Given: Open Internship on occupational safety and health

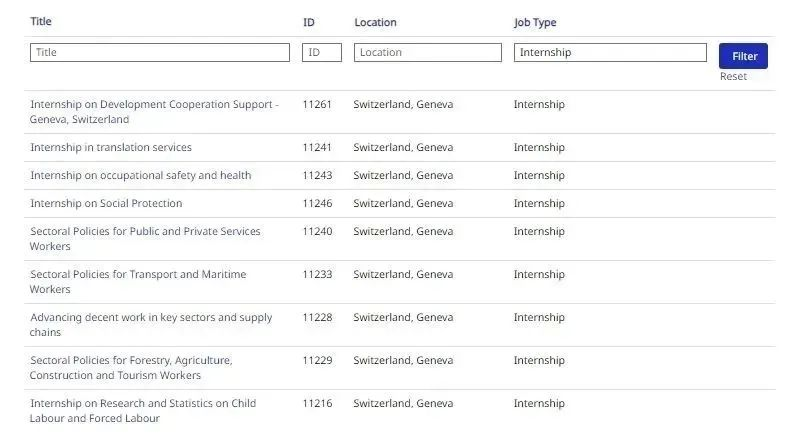Looking at the screenshot, I should (141, 175).
